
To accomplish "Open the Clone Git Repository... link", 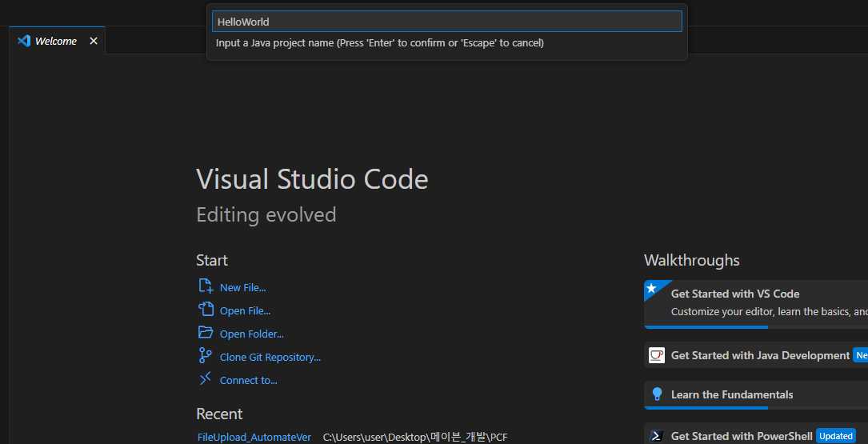I will tap(270, 357).
